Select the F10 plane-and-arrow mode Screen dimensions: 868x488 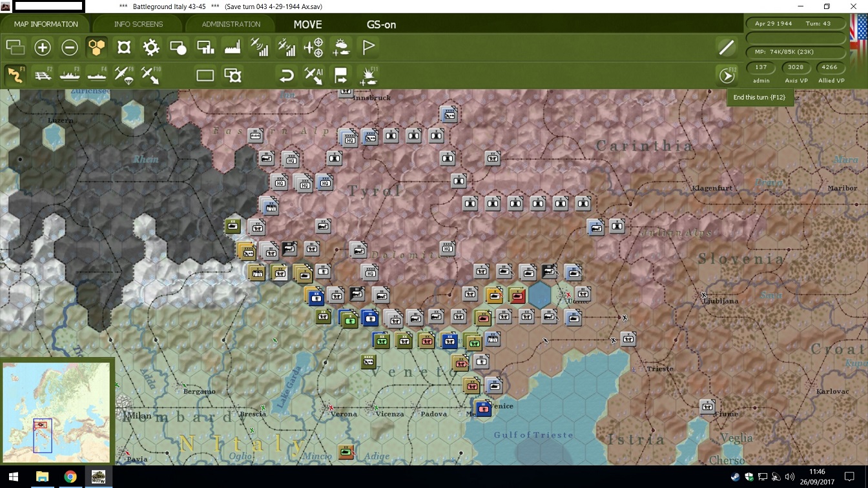pyautogui.click(x=151, y=75)
